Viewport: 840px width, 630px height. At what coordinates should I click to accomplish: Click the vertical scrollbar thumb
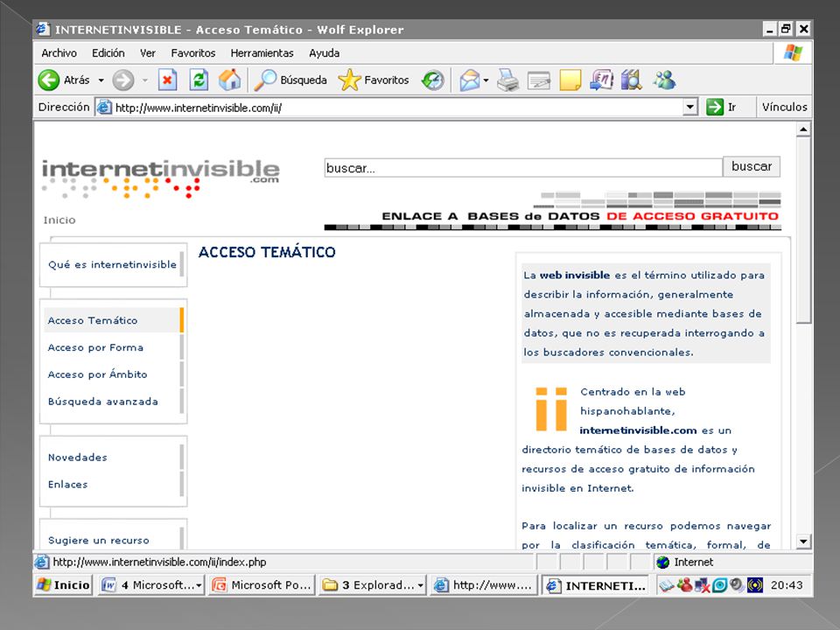803,230
